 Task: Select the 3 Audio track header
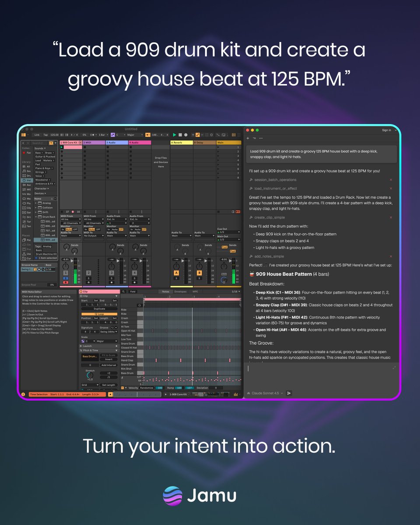point(117,143)
